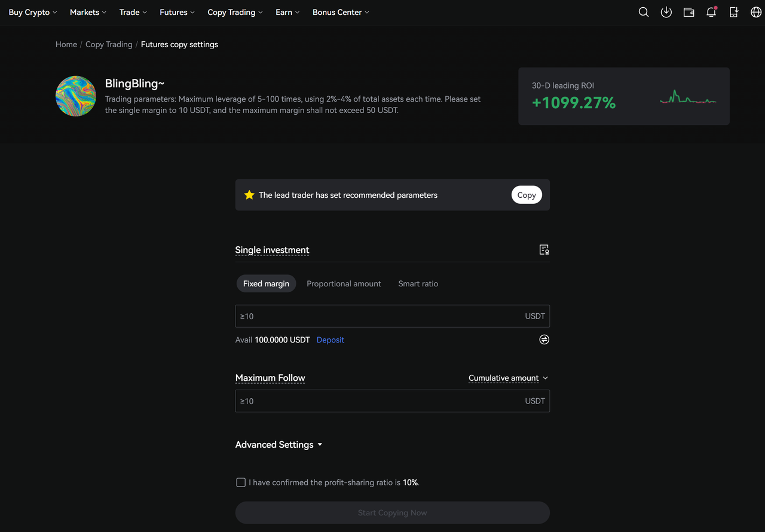This screenshot has height=532, width=765.
Task: Click the search magnifier icon
Action: pos(644,12)
